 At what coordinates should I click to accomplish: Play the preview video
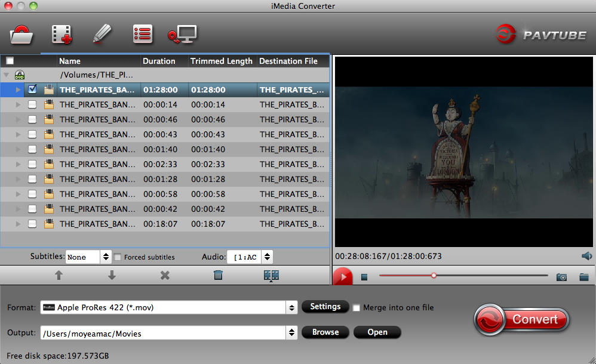pyautogui.click(x=342, y=277)
